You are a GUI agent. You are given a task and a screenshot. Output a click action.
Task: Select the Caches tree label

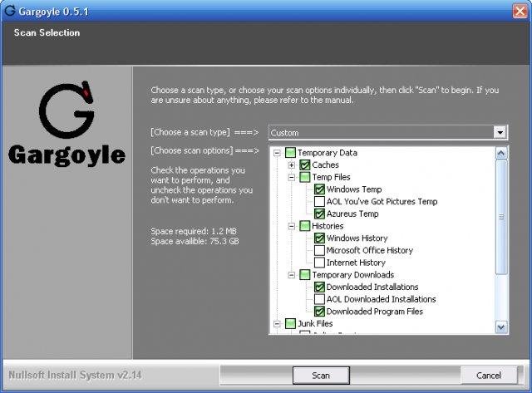pyautogui.click(x=325, y=165)
